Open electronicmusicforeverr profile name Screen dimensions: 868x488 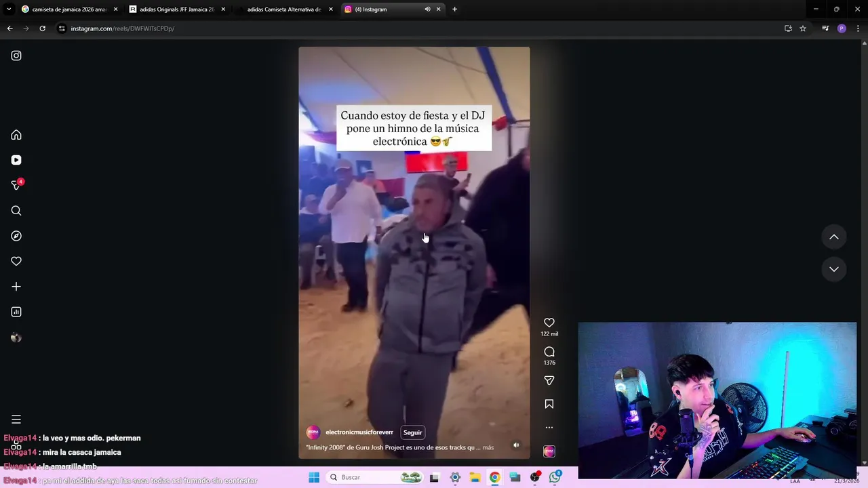[359, 432]
